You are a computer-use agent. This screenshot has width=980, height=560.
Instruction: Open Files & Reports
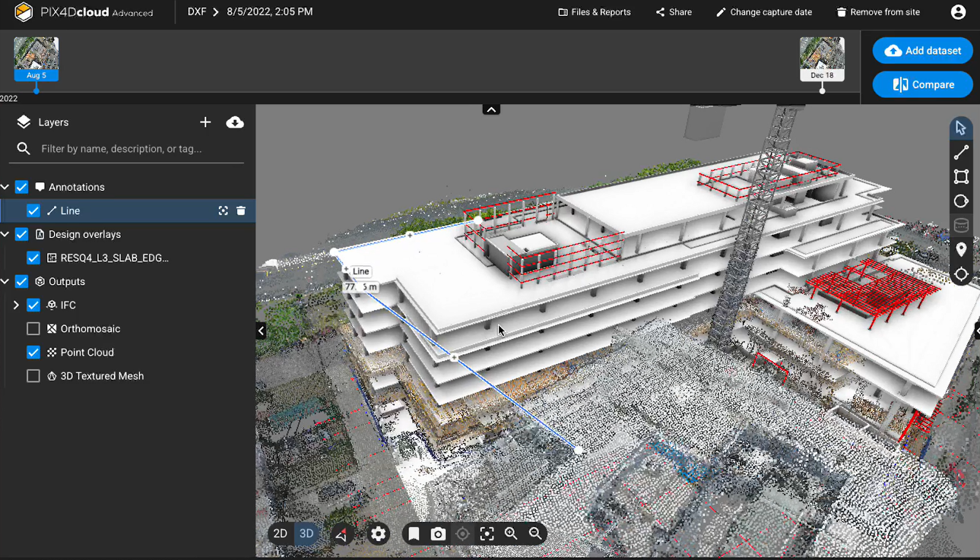pyautogui.click(x=594, y=12)
